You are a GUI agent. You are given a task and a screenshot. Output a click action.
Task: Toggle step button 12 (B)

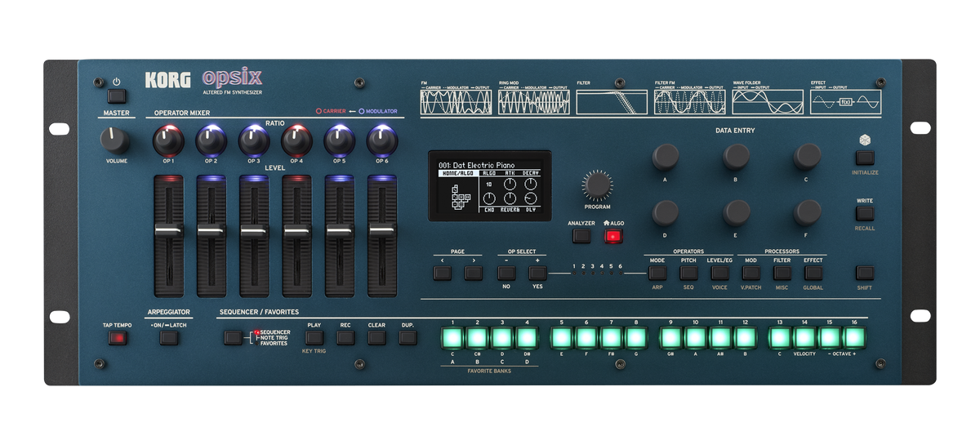coord(745,337)
